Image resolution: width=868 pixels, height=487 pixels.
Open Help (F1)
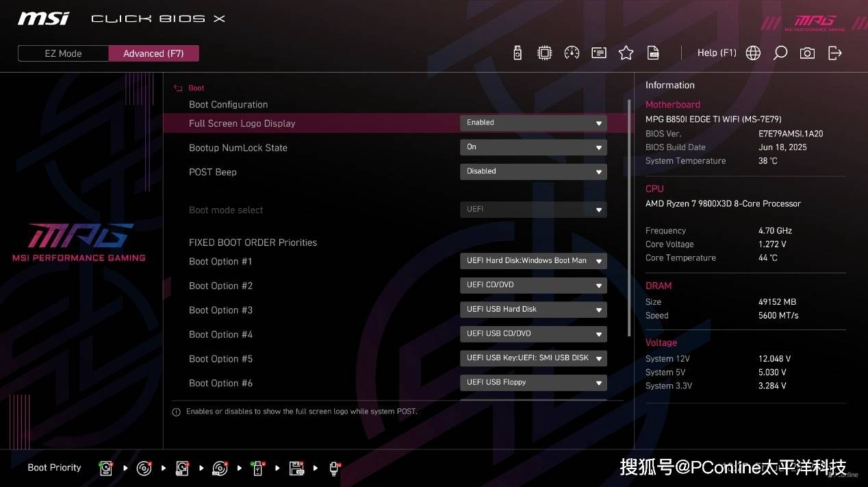coord(717,53)
